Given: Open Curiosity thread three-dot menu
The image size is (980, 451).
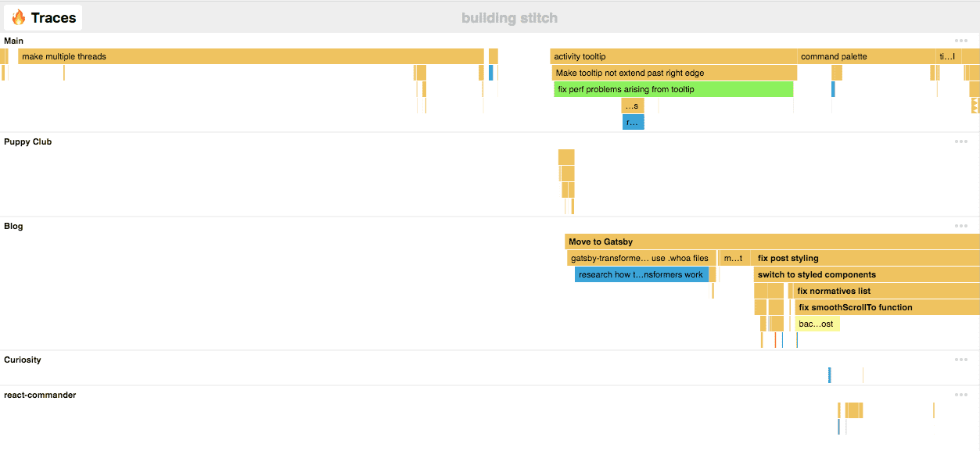Looking at the screenshot, I should coord(960,360).
